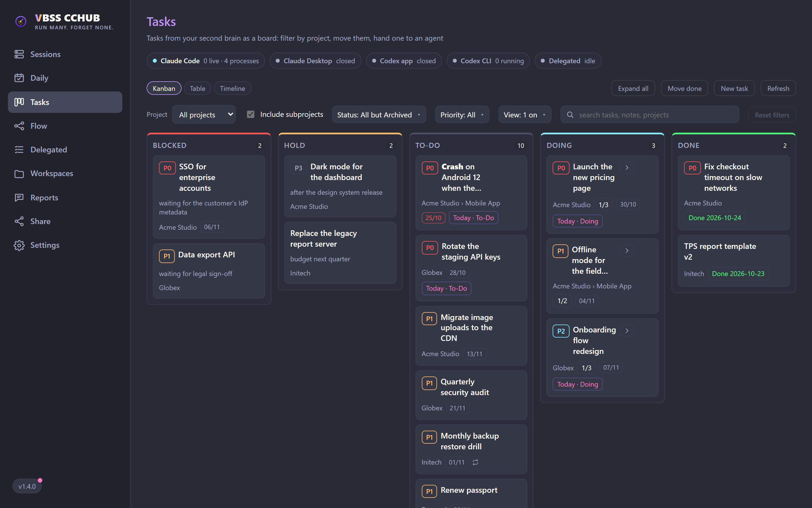812x508 pixels.
Task: Click the Reset filters button
Action: click(x=772, y=115)
